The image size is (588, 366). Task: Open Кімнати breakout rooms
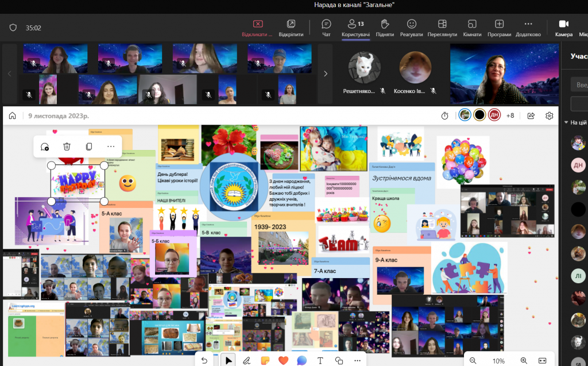click(x=471, y=26)
